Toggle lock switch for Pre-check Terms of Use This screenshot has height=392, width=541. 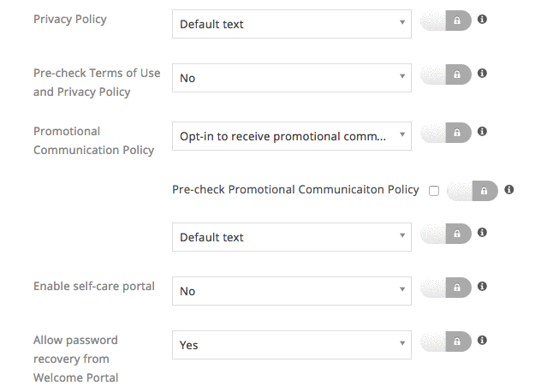pyautogui.click(x=446, y=74)
